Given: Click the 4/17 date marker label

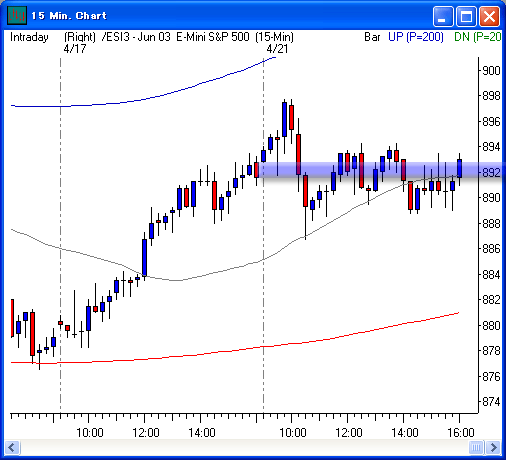Looking at the screenshot, I should coord(75,49).
